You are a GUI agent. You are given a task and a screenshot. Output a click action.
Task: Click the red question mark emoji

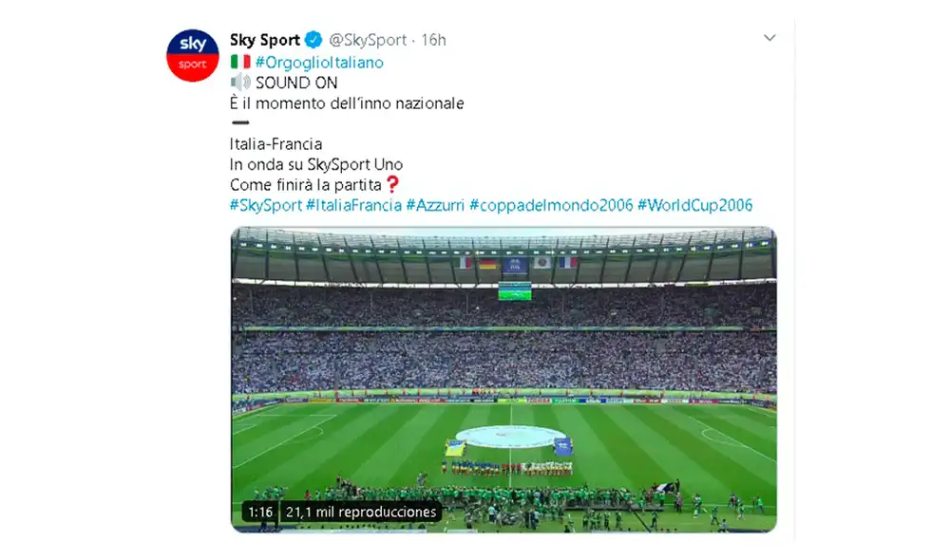coord(392,184)
